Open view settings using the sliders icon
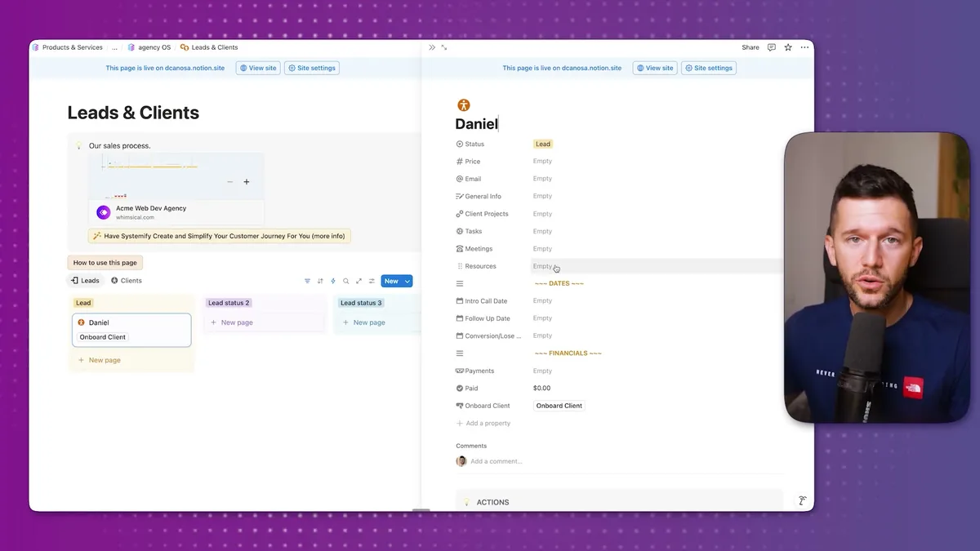Screen dimensions: 980x551 (x=372, y=281)
